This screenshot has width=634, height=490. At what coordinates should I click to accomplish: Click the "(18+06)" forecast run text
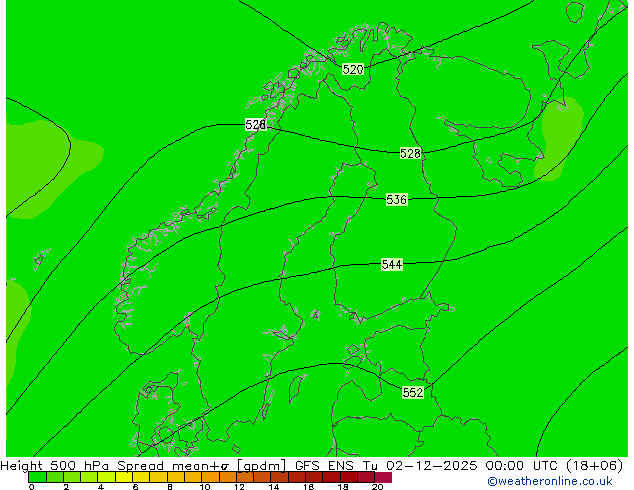[x=594, y=466]
